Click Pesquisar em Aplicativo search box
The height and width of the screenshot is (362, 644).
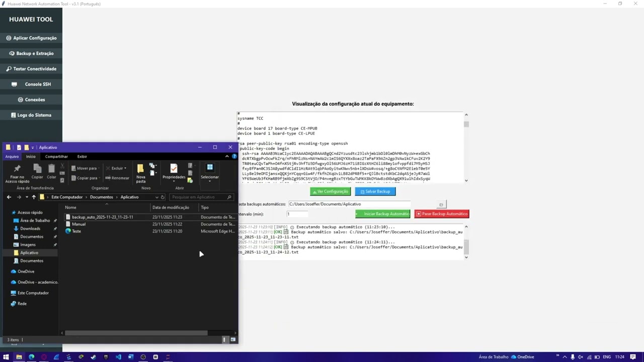point(201,197)
